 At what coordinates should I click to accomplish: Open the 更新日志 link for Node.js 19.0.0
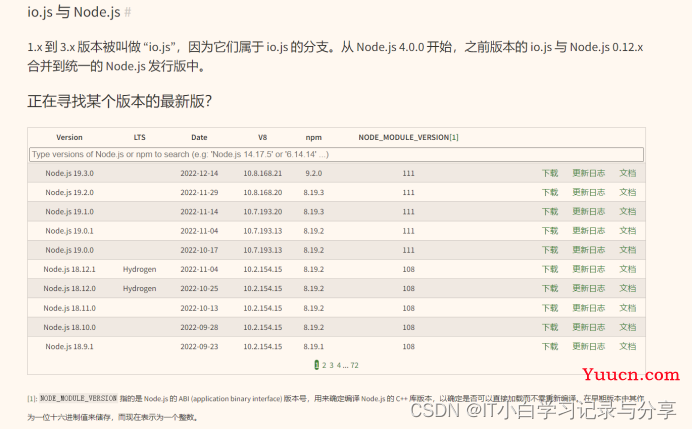coord(588,250)
